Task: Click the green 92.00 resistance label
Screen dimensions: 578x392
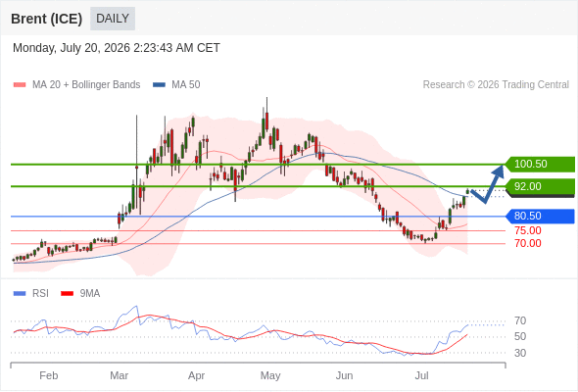Action: 539,186
